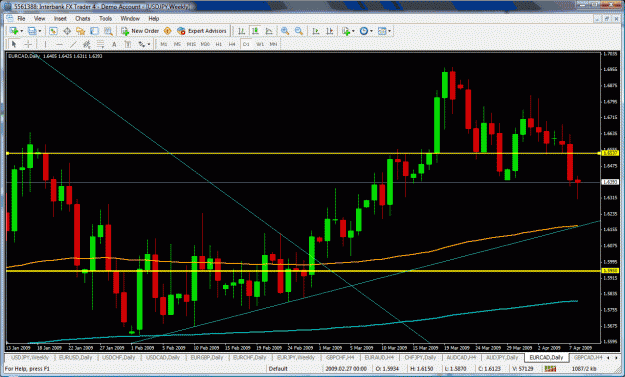Set timeframe to M30
The image size is (625, 377).
(205, 44)
